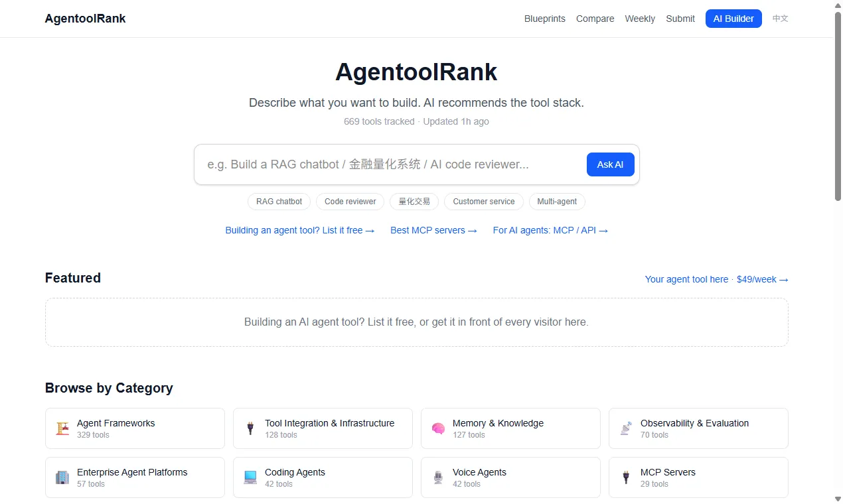Click the Ask AI button
Image resolution: width=843 pixels, height=504 pixels.
(x=610, y=164)
